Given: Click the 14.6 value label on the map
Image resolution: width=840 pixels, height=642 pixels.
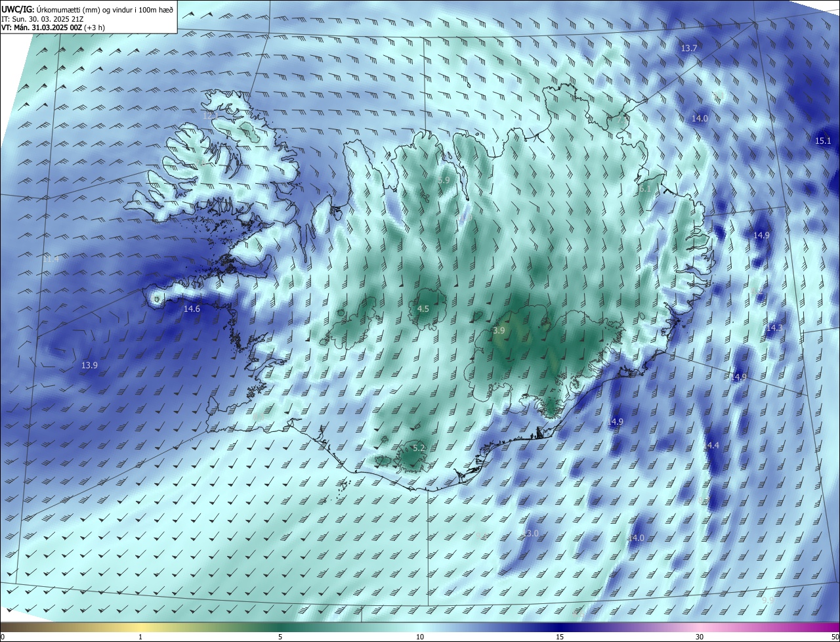Looking at the screenshot, I should tap(192, 309).
